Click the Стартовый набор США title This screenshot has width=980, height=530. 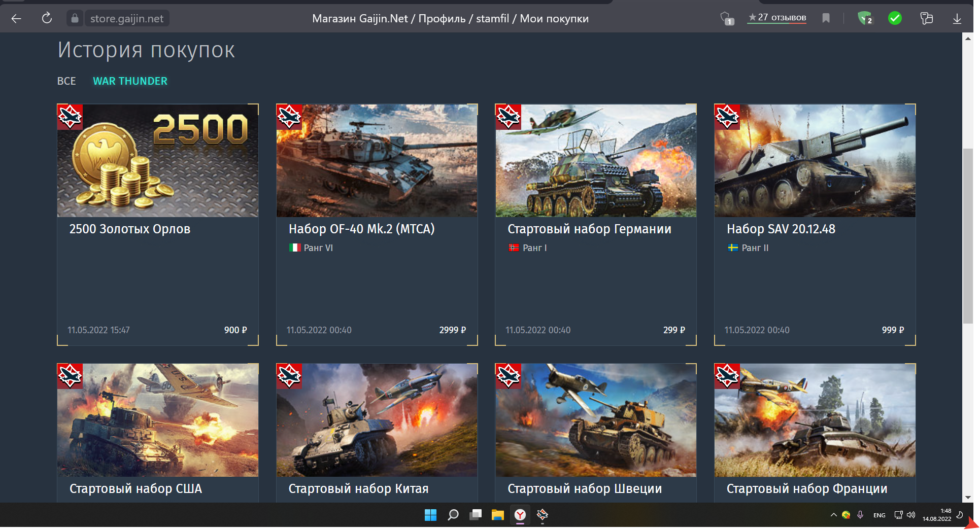136,489
